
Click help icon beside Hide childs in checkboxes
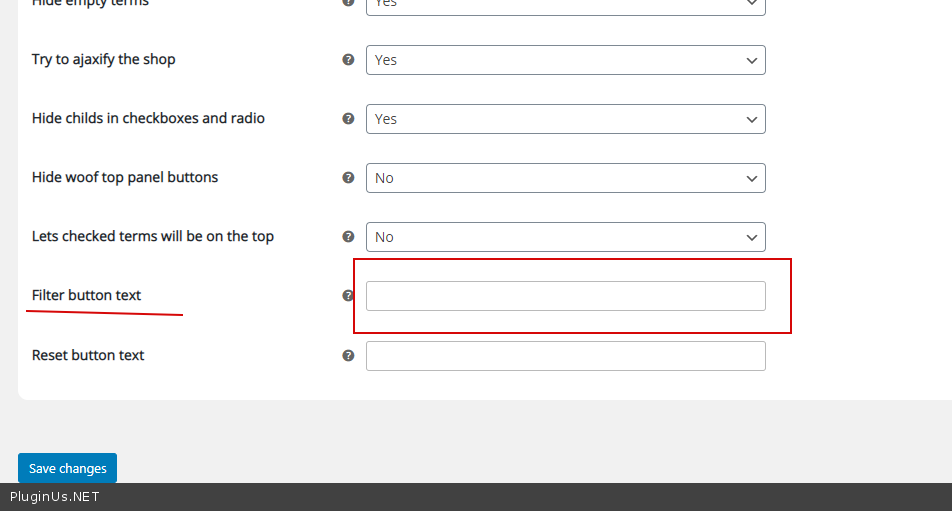click(348, 119)
